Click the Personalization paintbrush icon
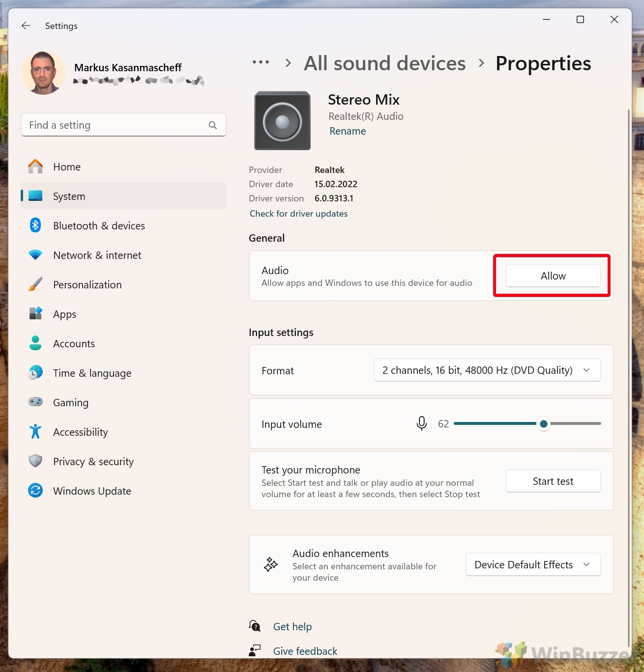Viewport: 644px width, 672px height. [x=35, y=284]
